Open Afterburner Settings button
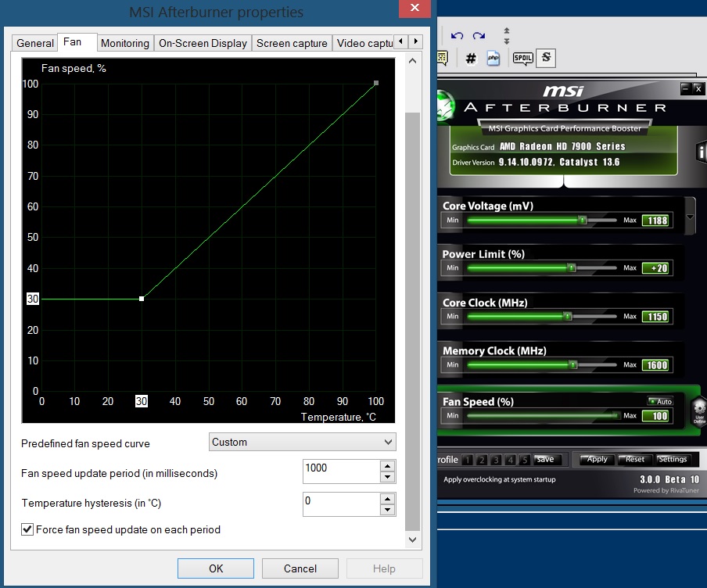 (672, 459)
